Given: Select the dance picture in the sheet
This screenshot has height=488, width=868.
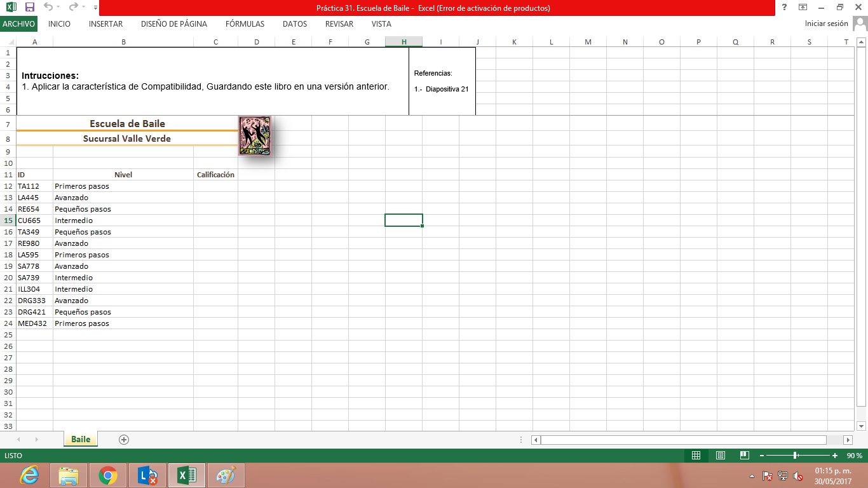Looking at the screenshot, I should tap(254, 135).
